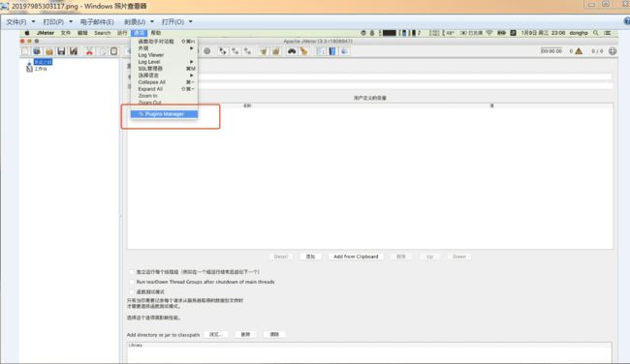The width and height of the screenshot is (630, 364).
Task: Click the Down button
Action: [x=459, y=257]
